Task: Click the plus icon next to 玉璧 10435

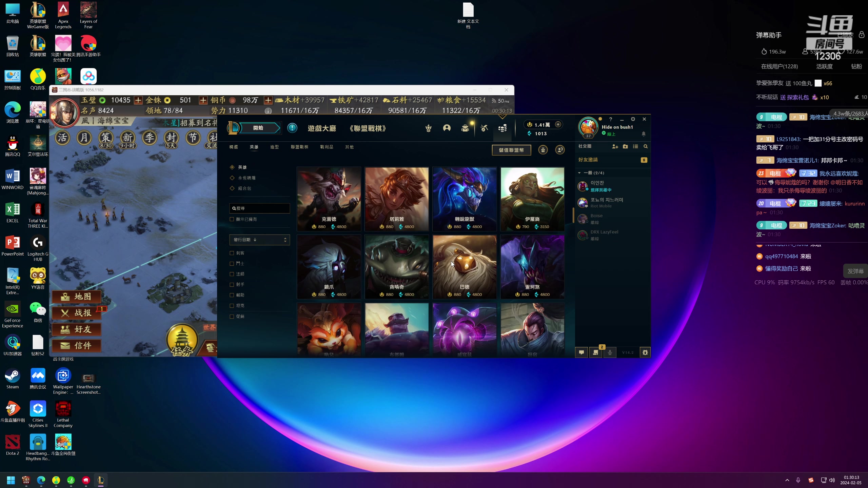Action: 138,100
